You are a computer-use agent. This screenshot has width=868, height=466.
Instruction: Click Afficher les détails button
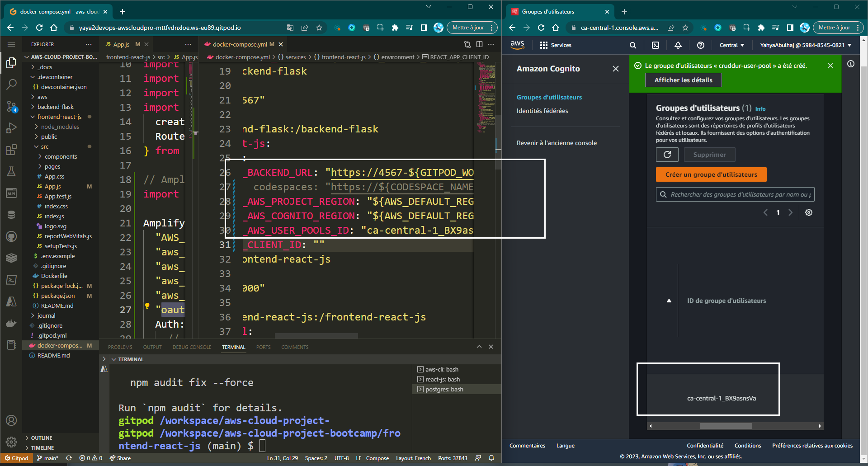pyautogui.click(x=683, y=80)
